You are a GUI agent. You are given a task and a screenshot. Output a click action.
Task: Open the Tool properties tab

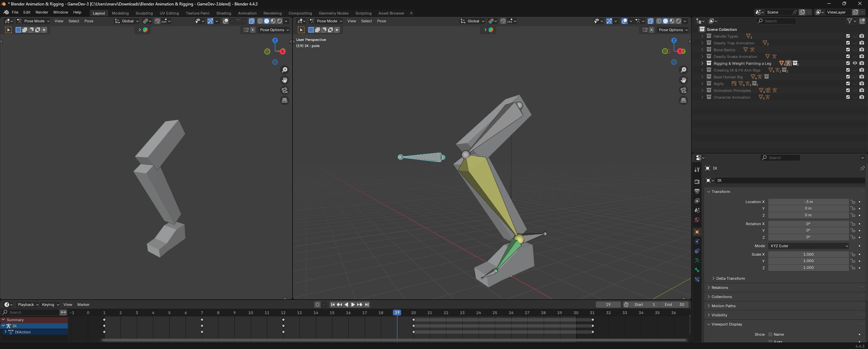697,169
